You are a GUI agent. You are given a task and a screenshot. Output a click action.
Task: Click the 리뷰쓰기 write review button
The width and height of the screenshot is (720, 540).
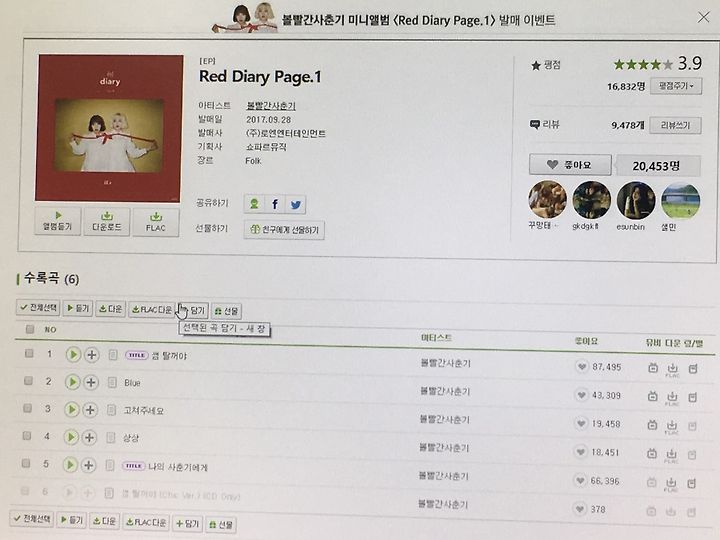point(675,125)
